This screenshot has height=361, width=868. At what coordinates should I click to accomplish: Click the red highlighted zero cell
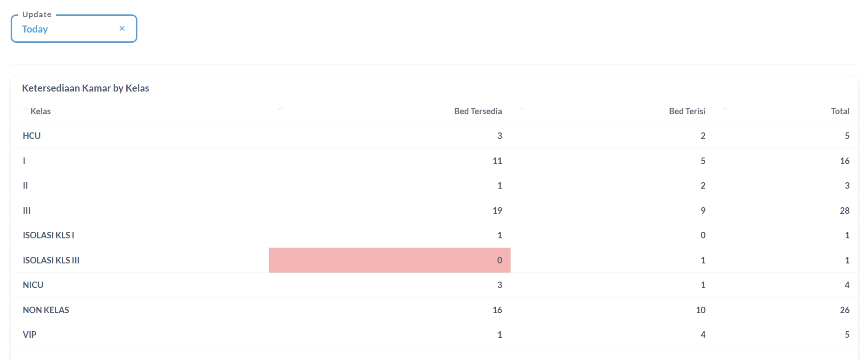coord(390,260)
